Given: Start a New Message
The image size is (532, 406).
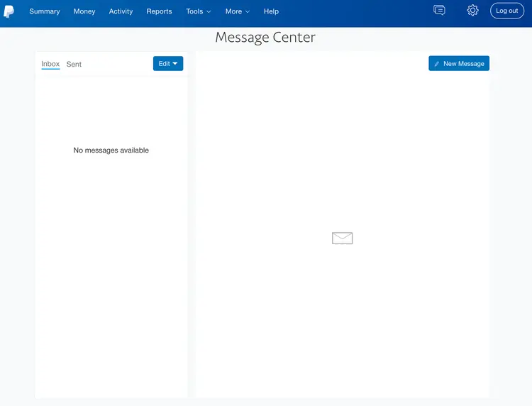Looking at the screenshot, I should pyautogui.click(x=459, y=64).
